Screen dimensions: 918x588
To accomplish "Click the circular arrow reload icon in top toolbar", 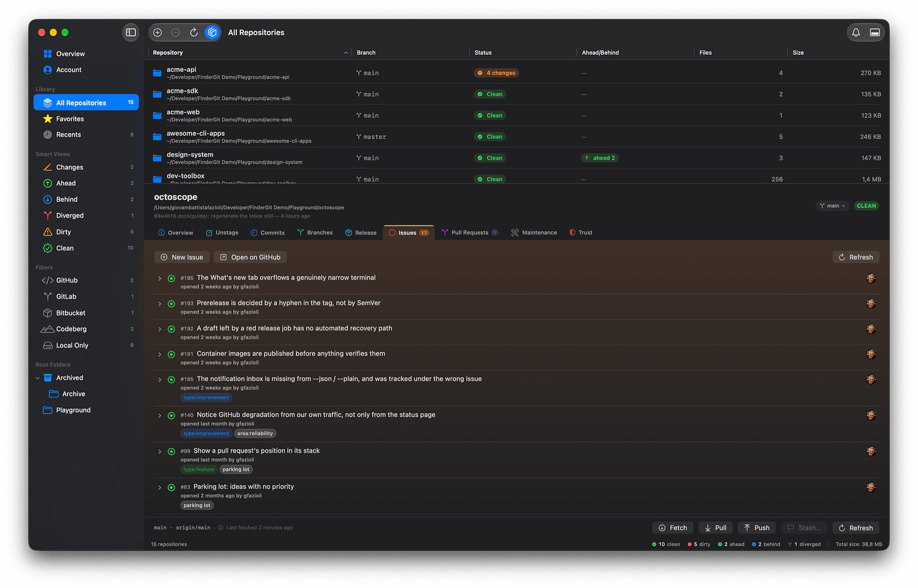I will pos(194,32).
